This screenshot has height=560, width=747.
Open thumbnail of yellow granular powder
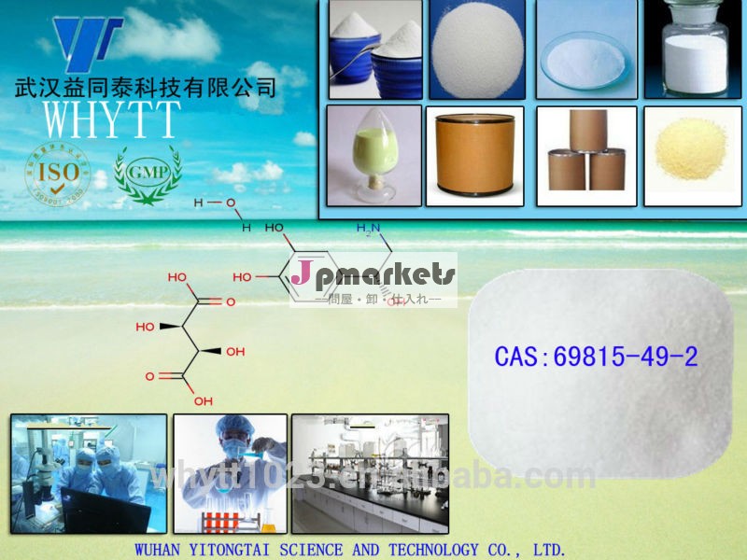point(693,156)
